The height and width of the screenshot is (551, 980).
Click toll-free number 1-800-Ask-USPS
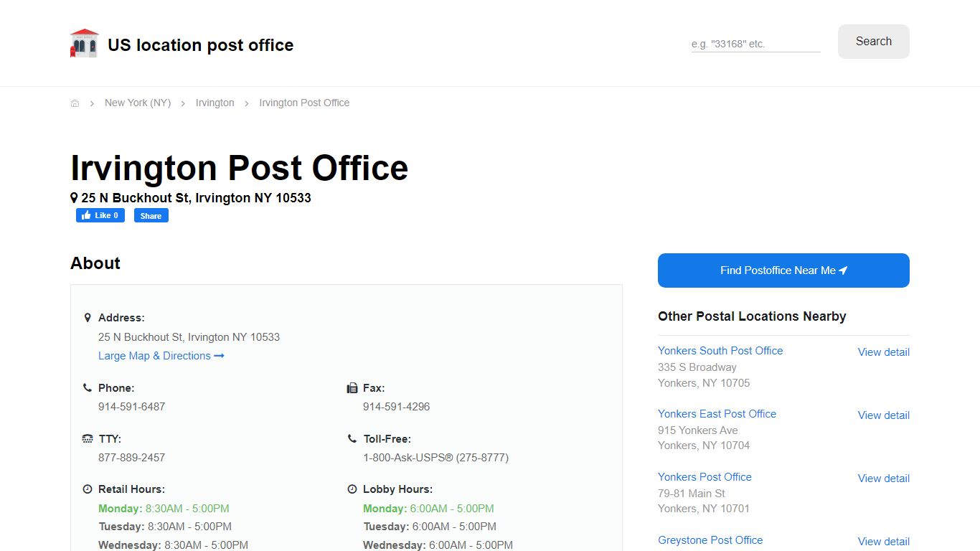pyautogui.click(x=435, y=458)
